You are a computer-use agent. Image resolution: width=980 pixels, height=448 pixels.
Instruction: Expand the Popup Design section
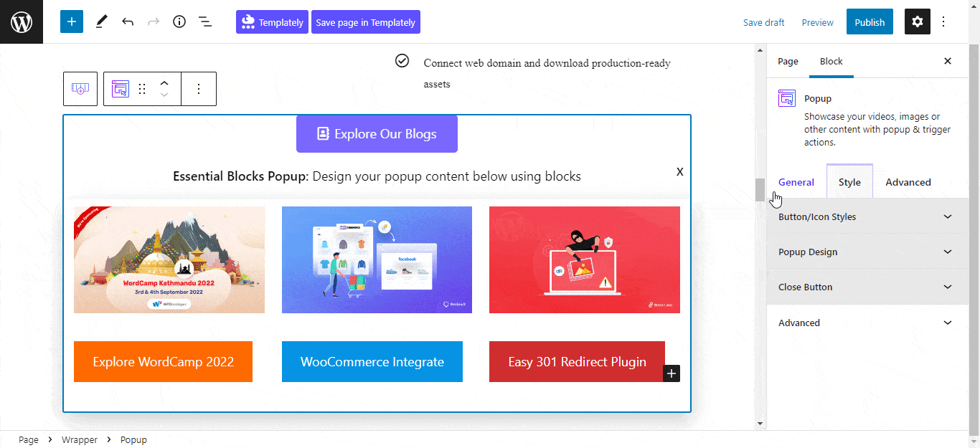(867, 252)
